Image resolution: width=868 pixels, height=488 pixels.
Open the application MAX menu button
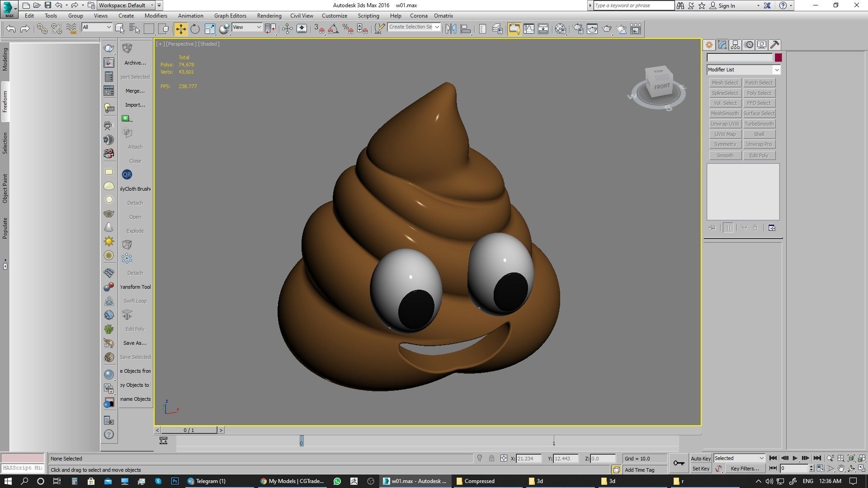click(x=9, y=9)
